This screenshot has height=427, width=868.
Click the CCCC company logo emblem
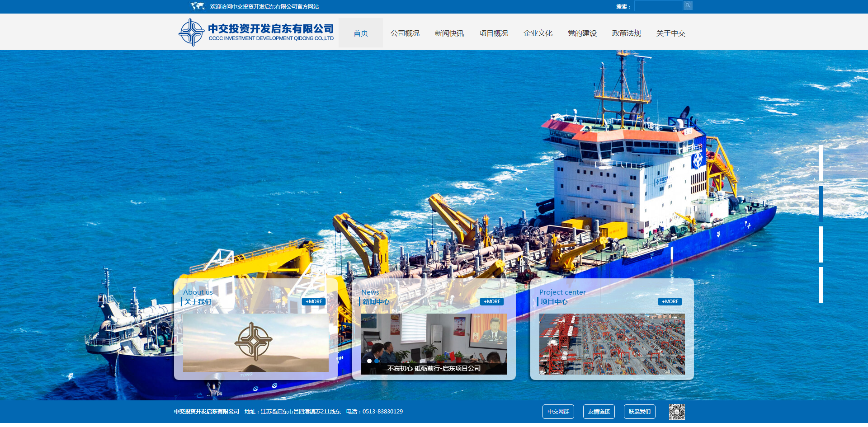[x=192, y=33]
